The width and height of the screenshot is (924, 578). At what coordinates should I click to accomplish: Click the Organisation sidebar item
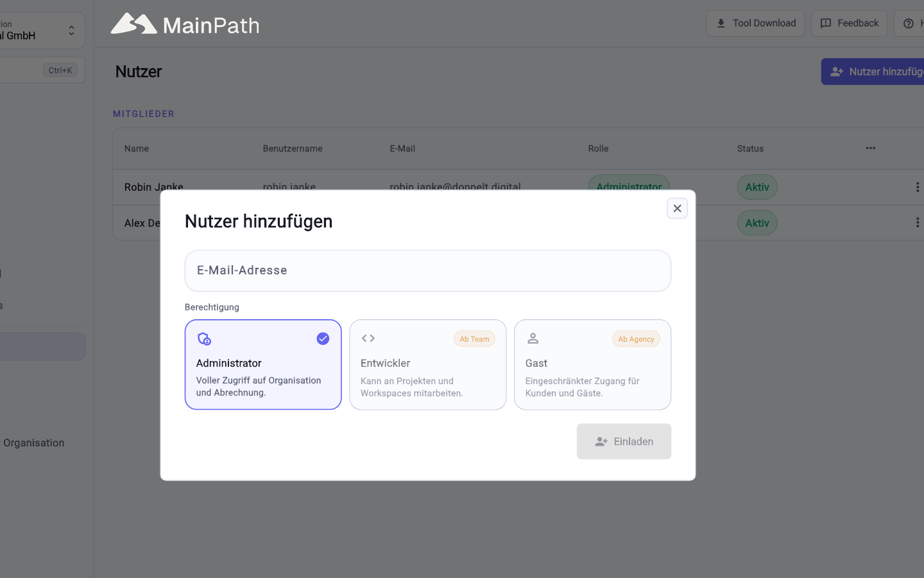33,442
